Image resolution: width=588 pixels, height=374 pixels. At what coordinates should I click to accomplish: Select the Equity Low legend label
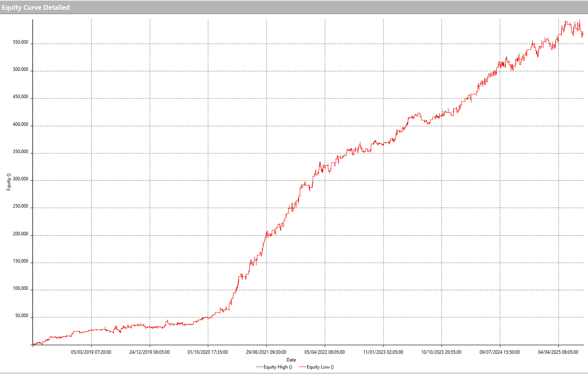click(x=320, y=367)
